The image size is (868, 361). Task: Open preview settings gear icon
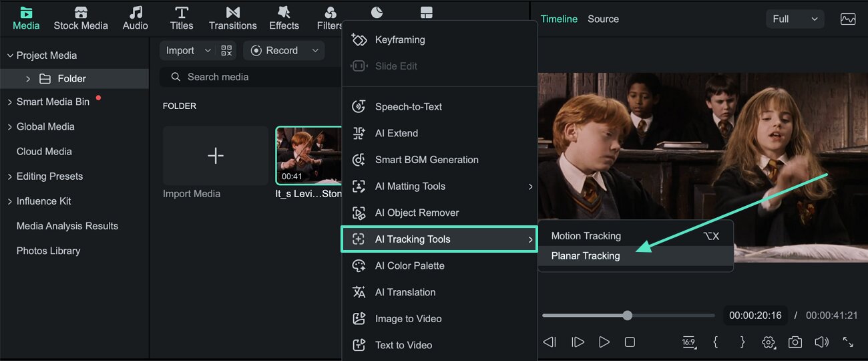769,342
